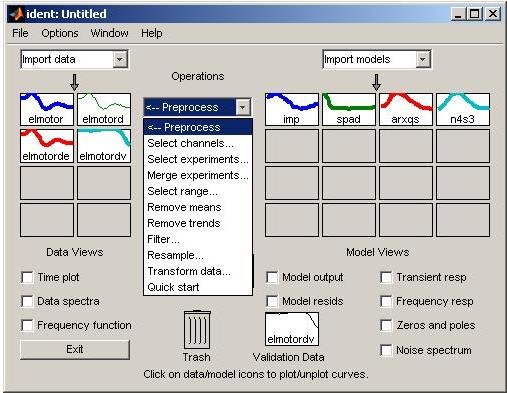Open the Help menu
This screenshot has height=393, width=507.
(152, 33)
